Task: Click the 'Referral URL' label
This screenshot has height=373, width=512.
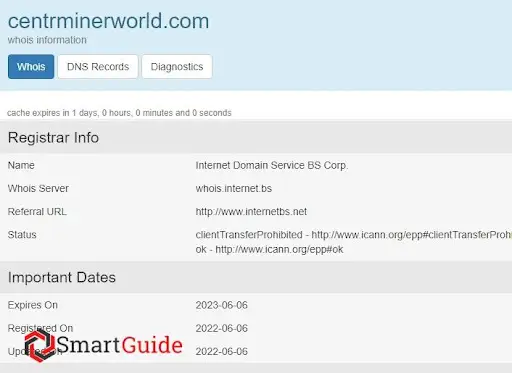Action: pyautogui.click(x=37, y=212)
